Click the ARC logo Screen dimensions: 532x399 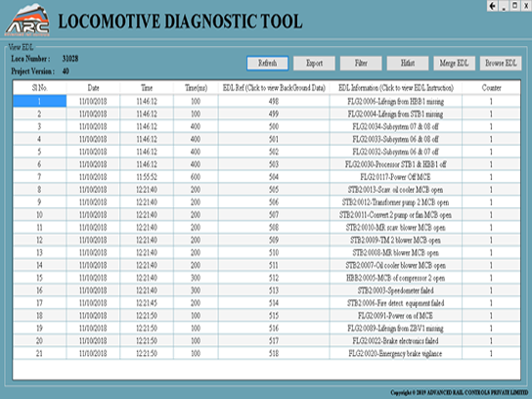tap(27, 20)
